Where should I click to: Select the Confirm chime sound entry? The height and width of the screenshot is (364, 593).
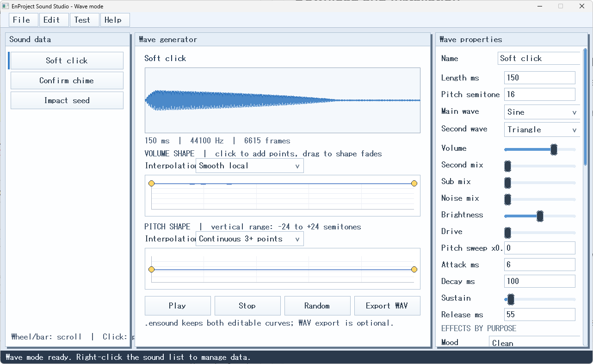67,80
